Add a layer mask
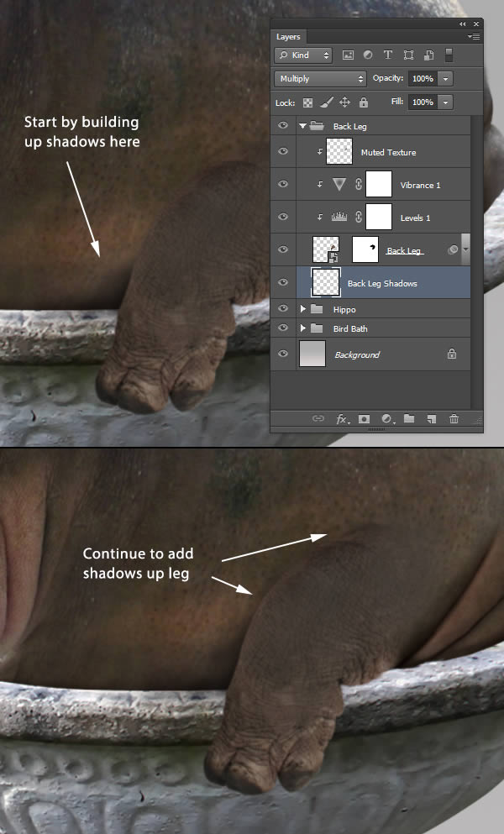 (364, 419)
